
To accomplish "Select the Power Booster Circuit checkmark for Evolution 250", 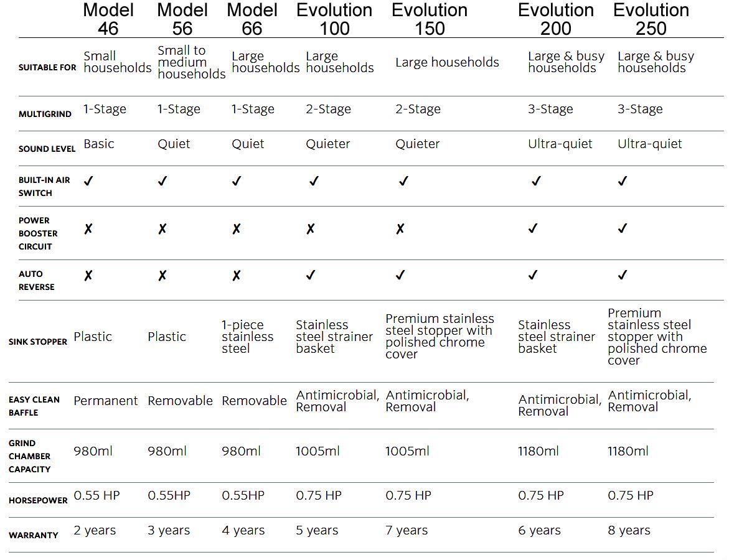I will 622,229.
